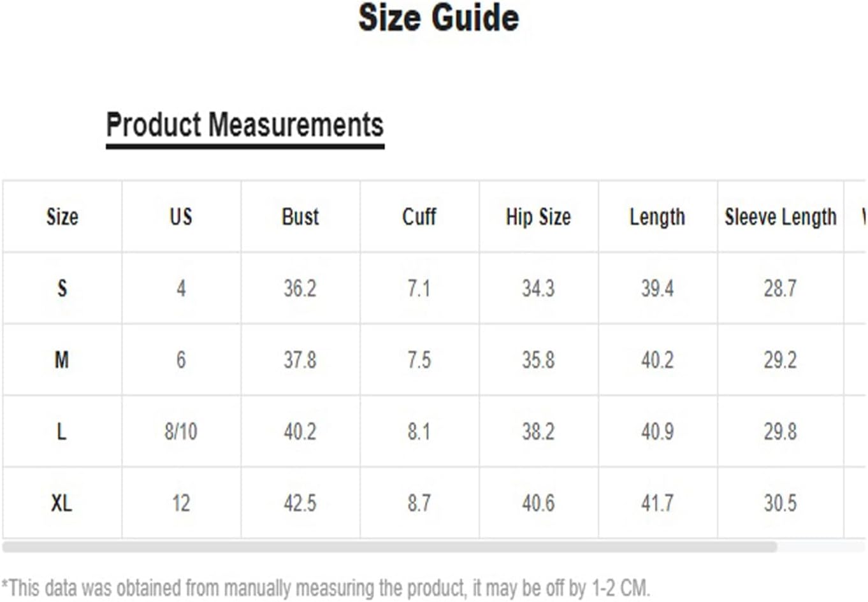Screen dimensions: 868x602
Task: Select the Hip Size column header
Action: tap(539, 217)
